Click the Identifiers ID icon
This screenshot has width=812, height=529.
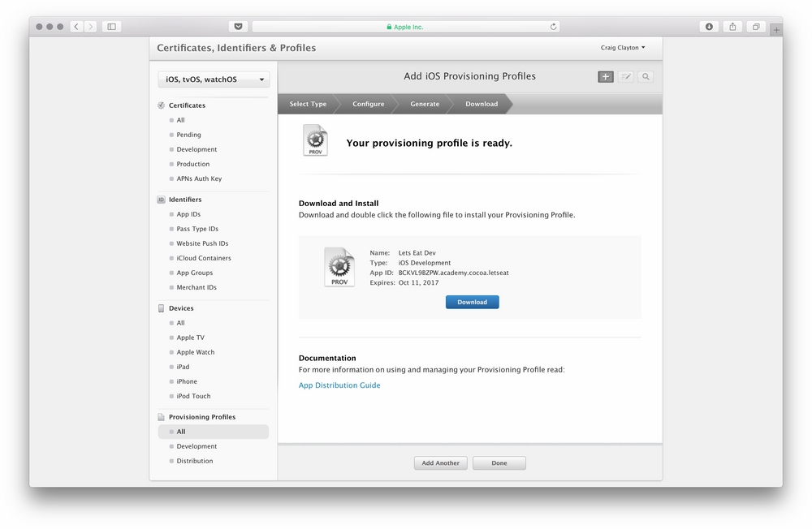click(161, 200)
